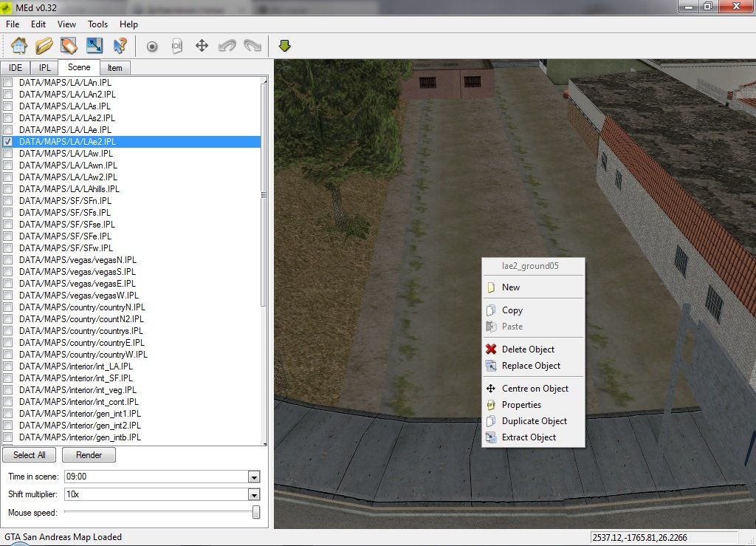Click the green down arrow icon
Screen dimensions: 756x546
coord(284,46)
